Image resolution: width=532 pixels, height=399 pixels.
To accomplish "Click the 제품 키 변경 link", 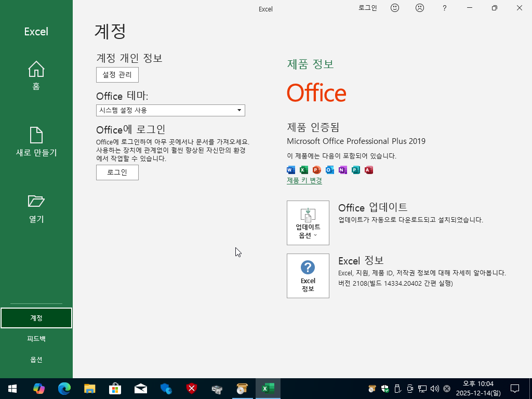I will coord(304,180).
